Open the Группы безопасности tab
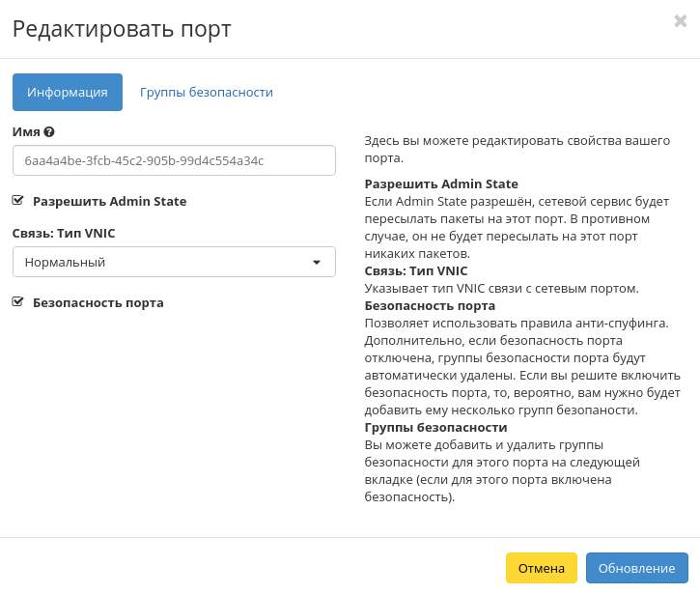 pos(206,93)
